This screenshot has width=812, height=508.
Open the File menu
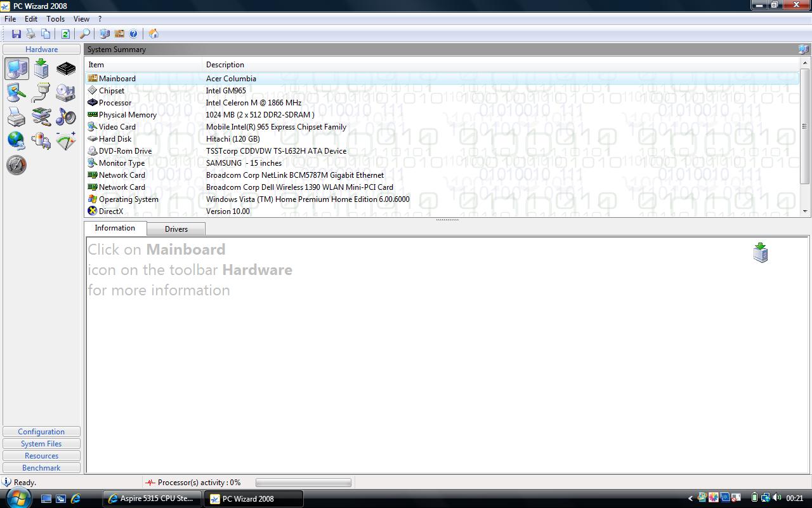tap(10, 19)
